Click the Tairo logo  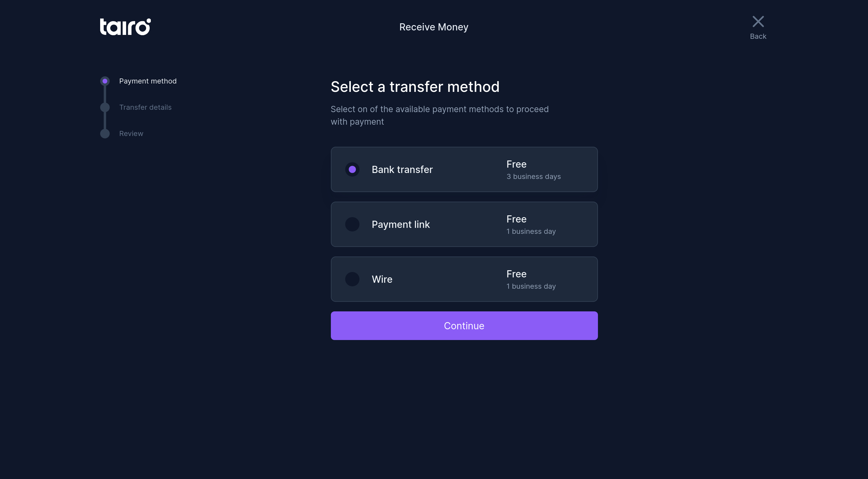tap(125, 27)
